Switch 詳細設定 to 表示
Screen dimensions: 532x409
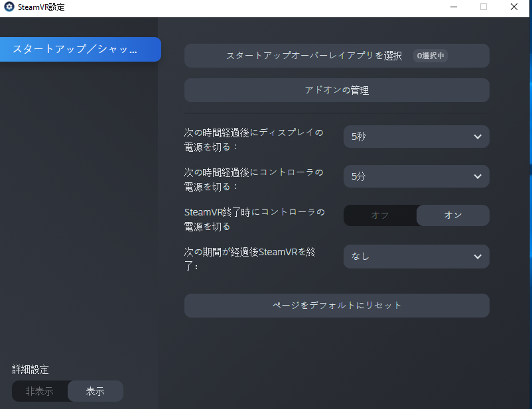[x=96, y=391]
